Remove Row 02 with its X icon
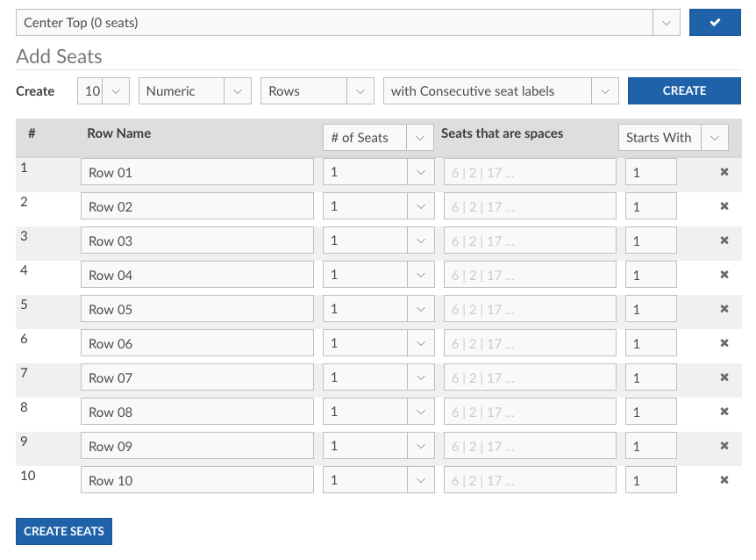The width and height of the screenshot is (756, 560). 724,206
